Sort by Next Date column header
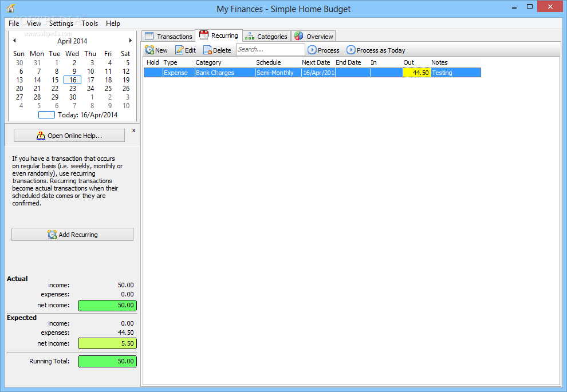Viewport: 567px width, 392px height. point(316,62)
